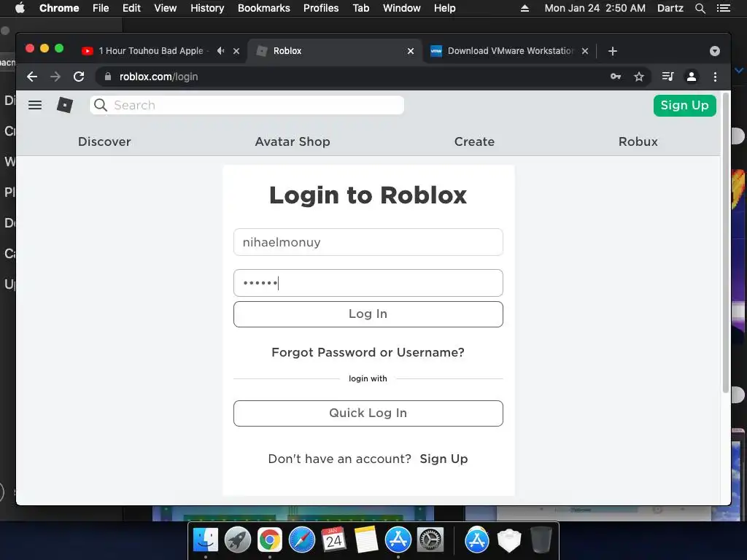This screenshot has height=560, width=747.
Task: Open Finder from the Dock
Action: coord(205,540)
